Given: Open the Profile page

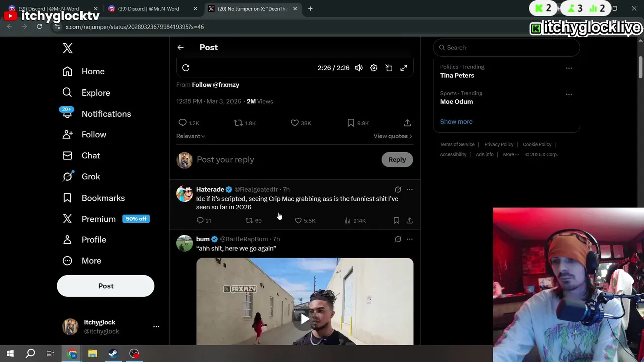Looking at the screenshot, I should pyautogui.click(x=84, y=240).
